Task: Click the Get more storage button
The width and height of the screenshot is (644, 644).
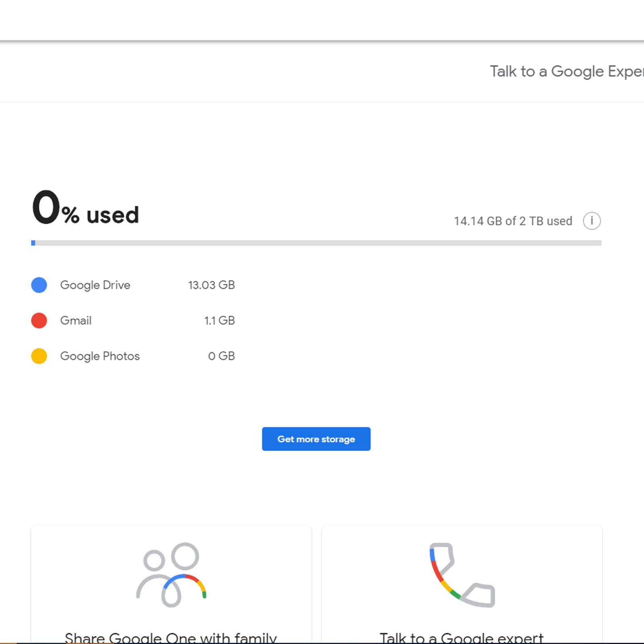Action: (x=316, y=439)
